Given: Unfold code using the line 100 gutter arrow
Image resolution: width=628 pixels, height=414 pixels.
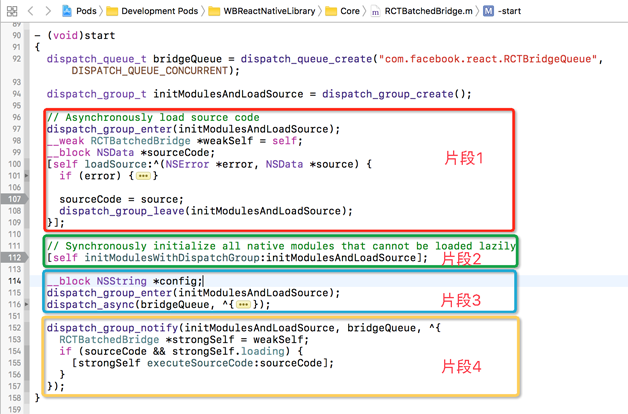Looking at the screenshot, I should pyautogui.click(x=27, y=176).
